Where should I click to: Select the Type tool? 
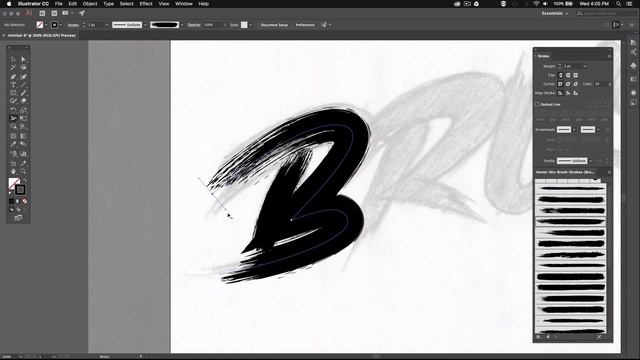pos(13,84)
